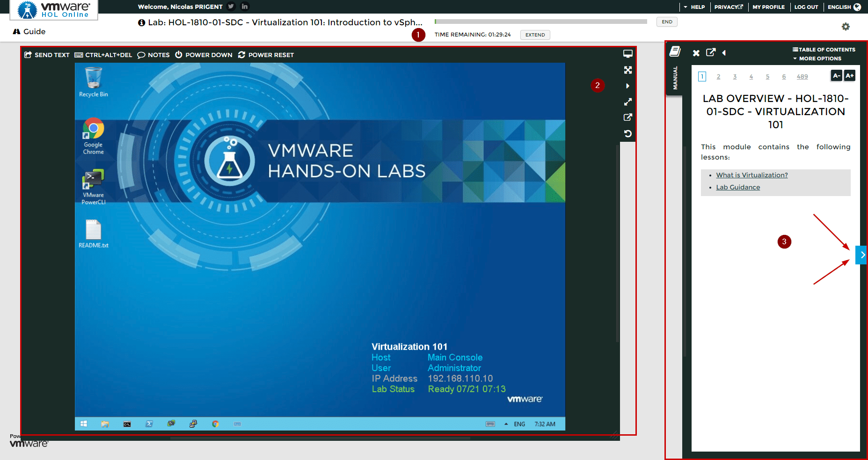Go to manual page 2
The width and height of the screenshot is (868, 460).
[x=718, y=77]
